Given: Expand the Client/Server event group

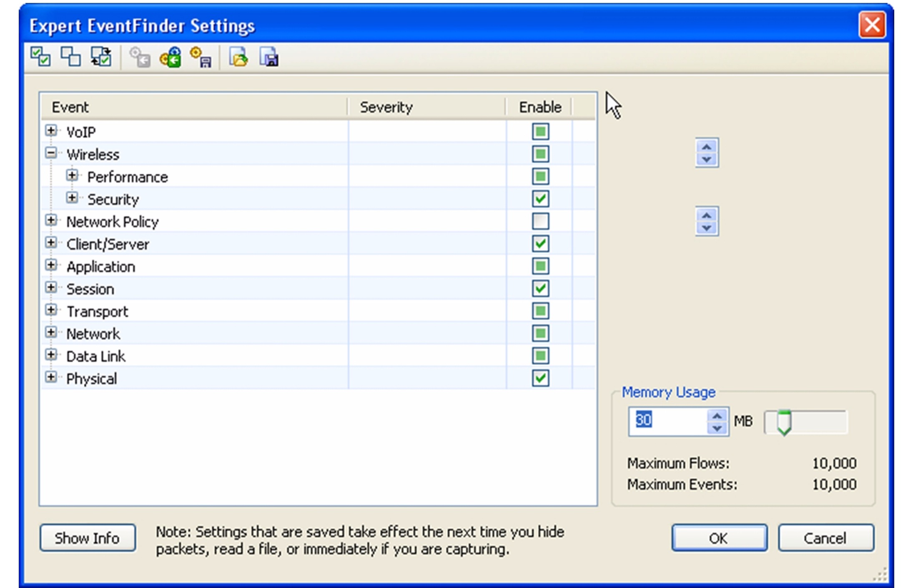Looking at the screenshot, I should pyautogui.click(x=51, y=243).
